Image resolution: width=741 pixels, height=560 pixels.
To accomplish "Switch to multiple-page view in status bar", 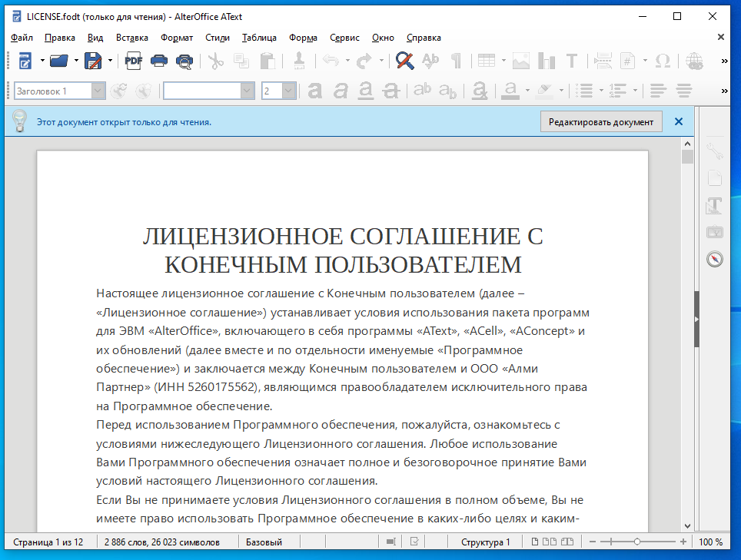I will (548, 542).
